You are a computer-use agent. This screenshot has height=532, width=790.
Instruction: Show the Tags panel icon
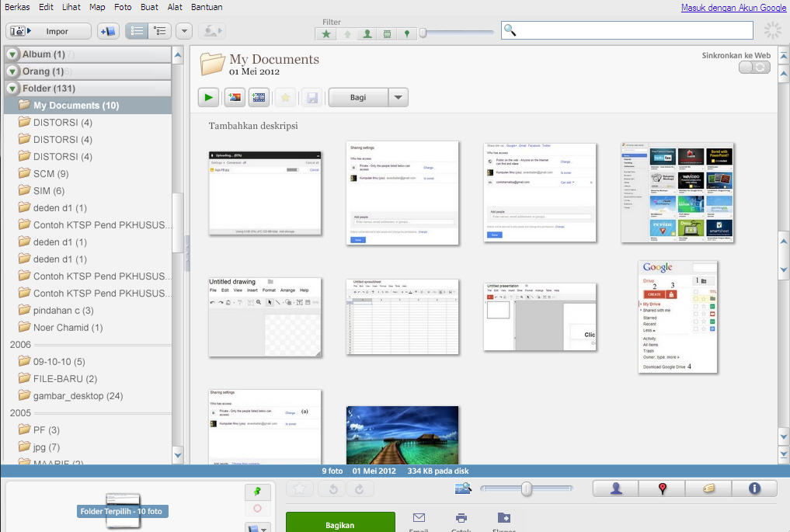click(x=708, y=489)
